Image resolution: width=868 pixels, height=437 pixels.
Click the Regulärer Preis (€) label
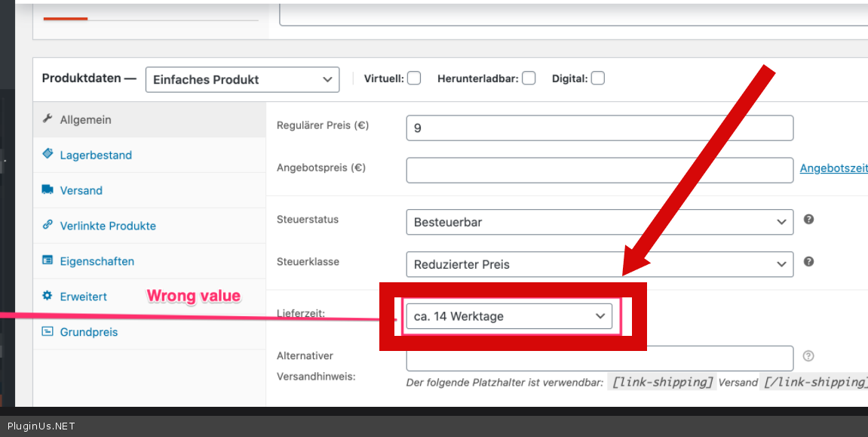(x=323, y=125)
